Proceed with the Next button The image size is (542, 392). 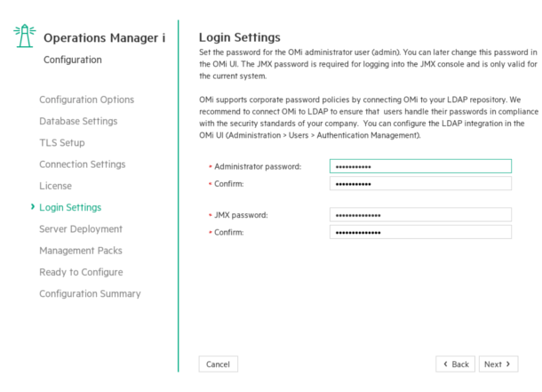(498, 364)
